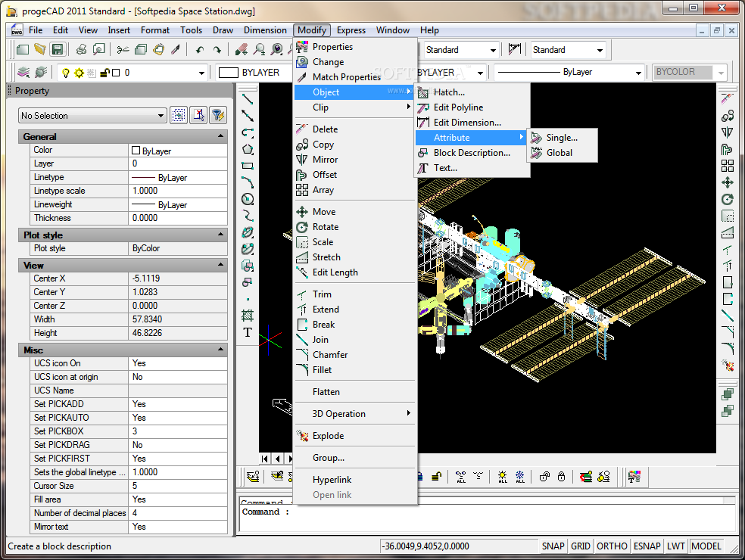Click the Rotate icon in right toolbar
The image size is (745, 560).
[728, 199]
